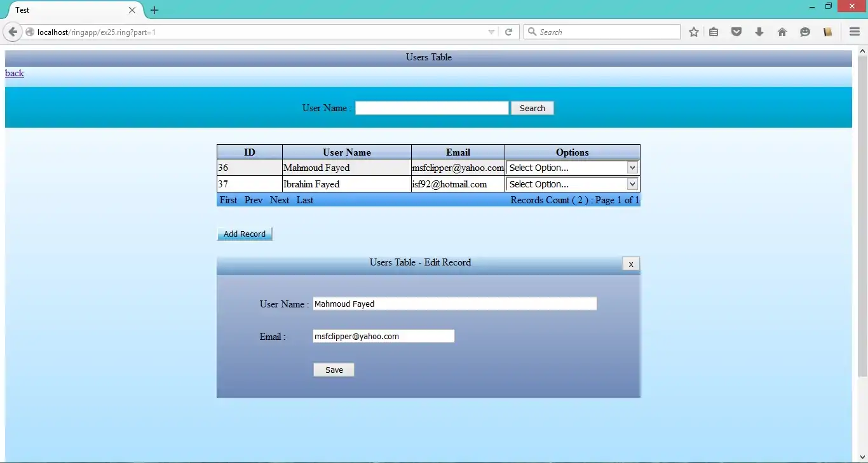Image resolution: width=868 pixels, height=463 pixels.
Task: Select the Test browser tab
Action: click(x=70, y=10)
